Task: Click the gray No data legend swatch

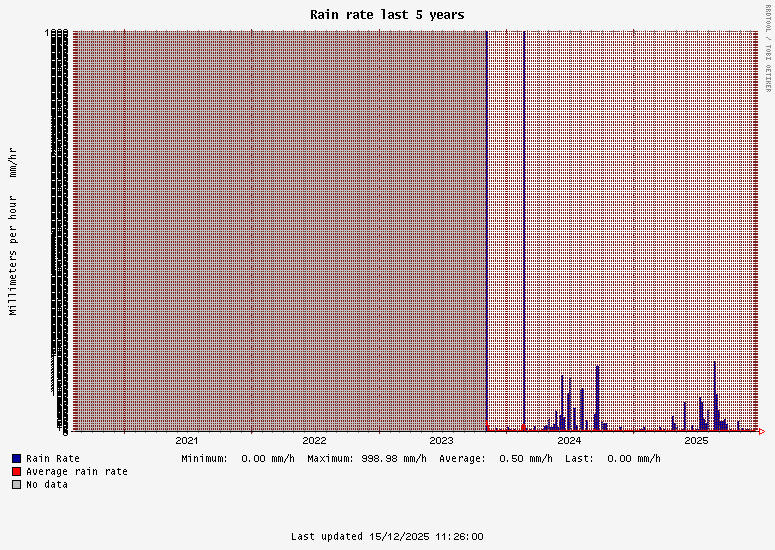Action: [16, 484]
